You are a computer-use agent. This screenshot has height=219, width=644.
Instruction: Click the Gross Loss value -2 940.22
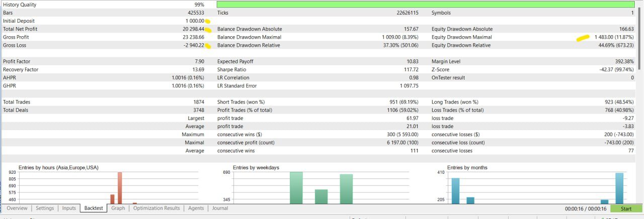194,45
